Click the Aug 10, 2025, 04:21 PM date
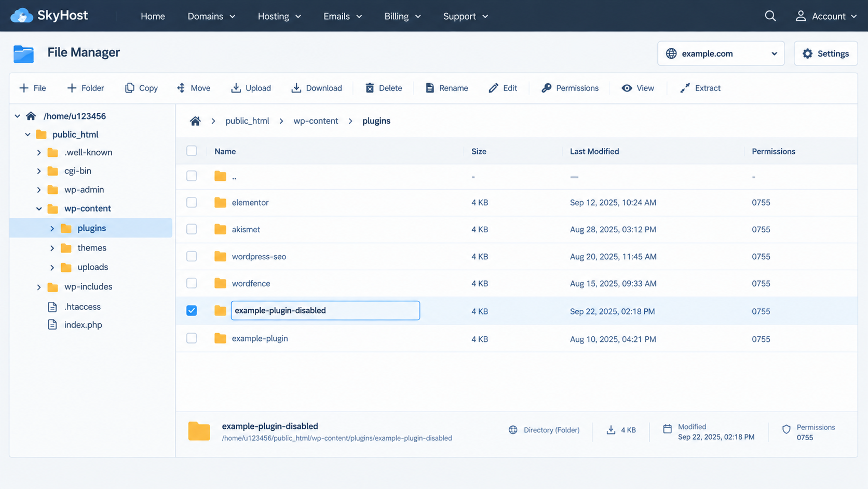The height and width of the screenshot is (489, 868). pos(613,339)
